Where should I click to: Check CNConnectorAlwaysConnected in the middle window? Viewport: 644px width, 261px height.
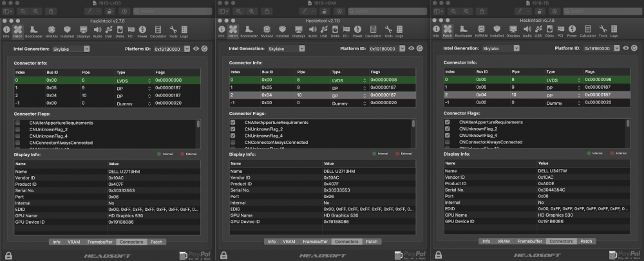coord(233,142)
